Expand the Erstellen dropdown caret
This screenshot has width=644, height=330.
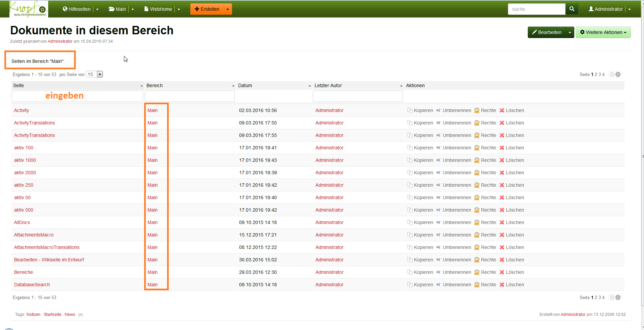click(228, 9)
